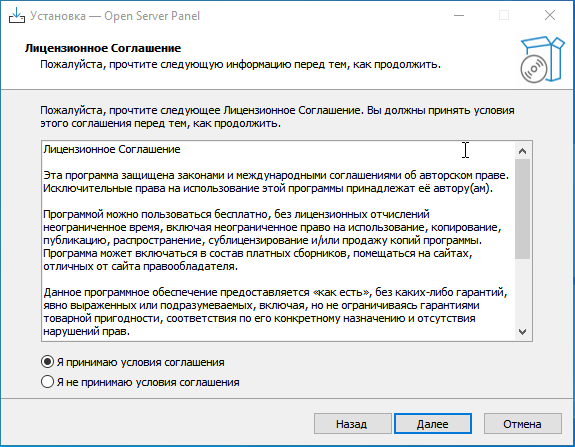
Task: Cancel installation via 'Отмена' button
Action: pos(523,424)
